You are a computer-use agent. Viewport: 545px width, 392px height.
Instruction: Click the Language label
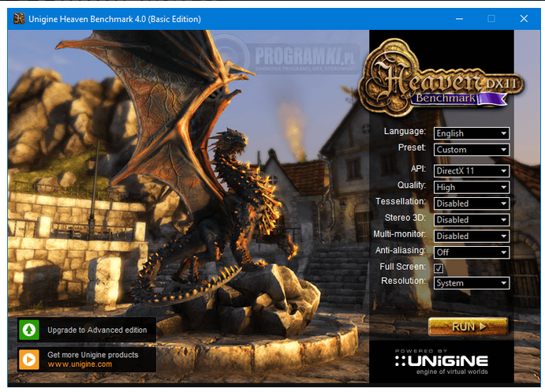click(x=405, y=132)
